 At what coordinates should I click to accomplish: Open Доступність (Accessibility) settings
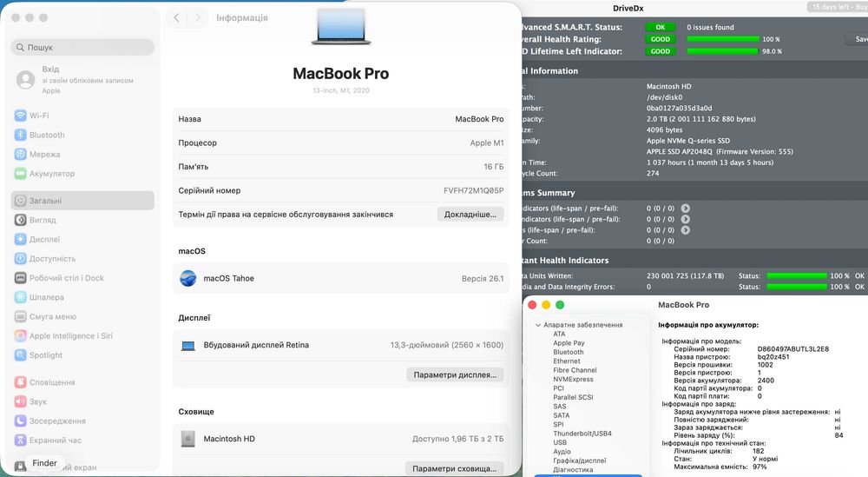(82, 259)
